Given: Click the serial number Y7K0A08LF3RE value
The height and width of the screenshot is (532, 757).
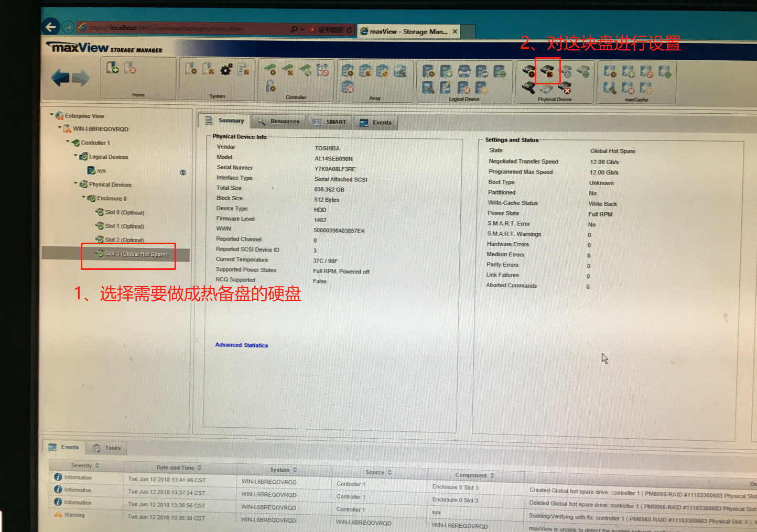Looking at the screenshot, I should tap(334, 169).
